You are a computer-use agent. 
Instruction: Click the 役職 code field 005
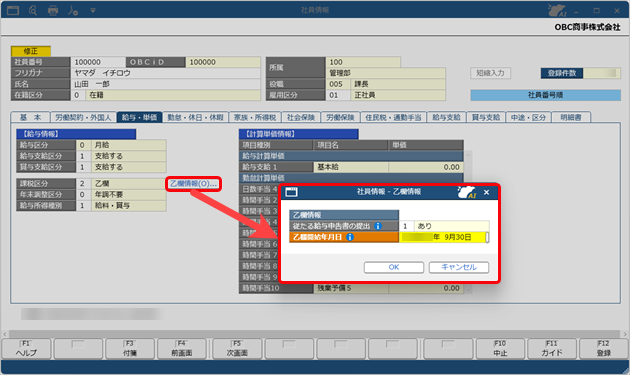pos(338,84)
